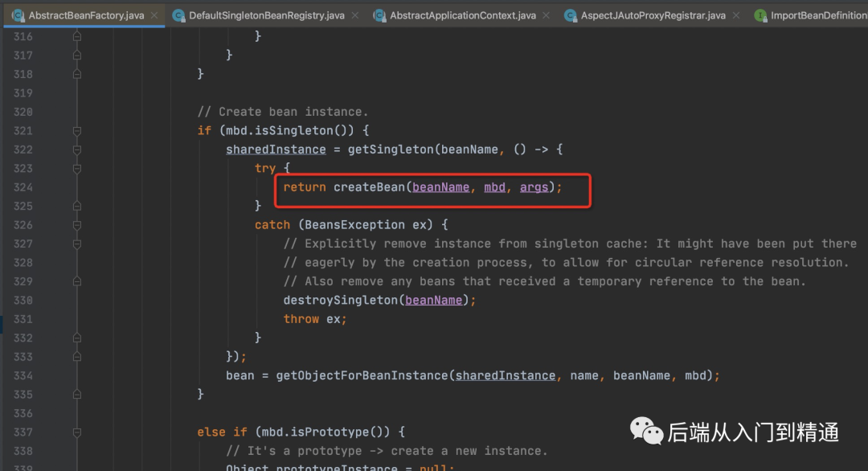Switch to the AbstractBeanFactory.java tab
The height and width of the screenshot is (471, 868).
click(86, 15)
